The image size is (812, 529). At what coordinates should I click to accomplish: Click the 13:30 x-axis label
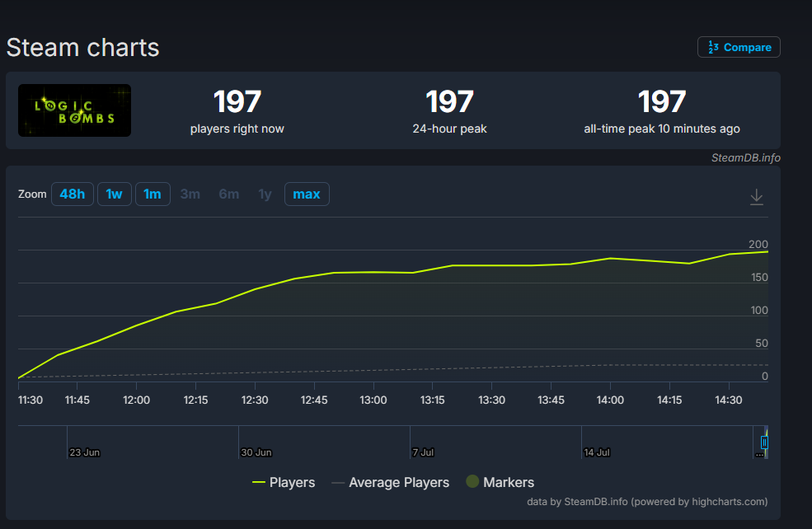click(491, 400)
